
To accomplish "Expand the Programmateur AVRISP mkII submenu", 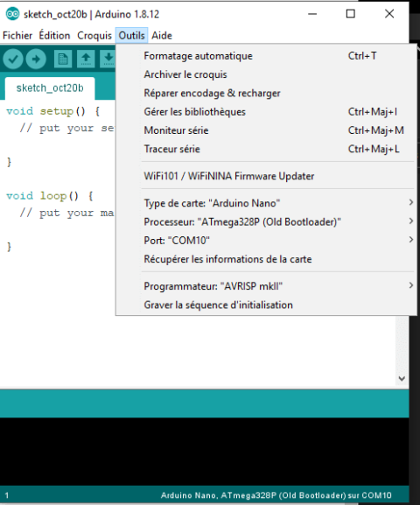I will [266, 286].
